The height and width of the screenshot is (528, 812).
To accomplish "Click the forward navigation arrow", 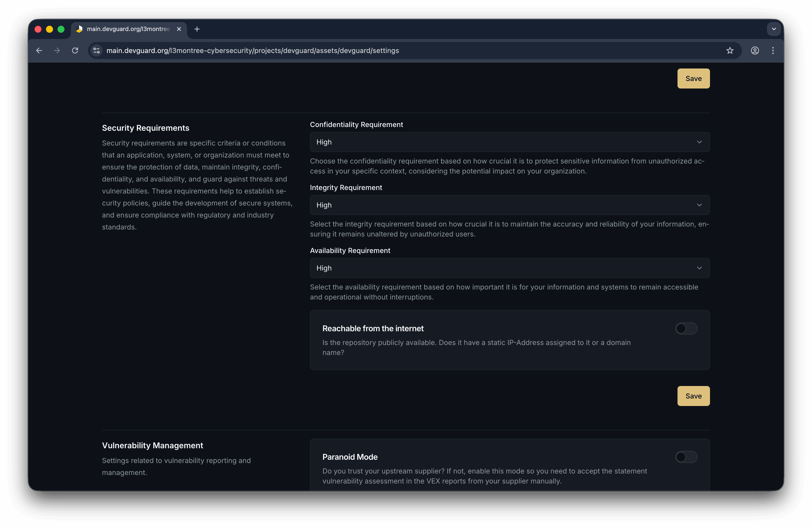I will [x=57, y=50].
